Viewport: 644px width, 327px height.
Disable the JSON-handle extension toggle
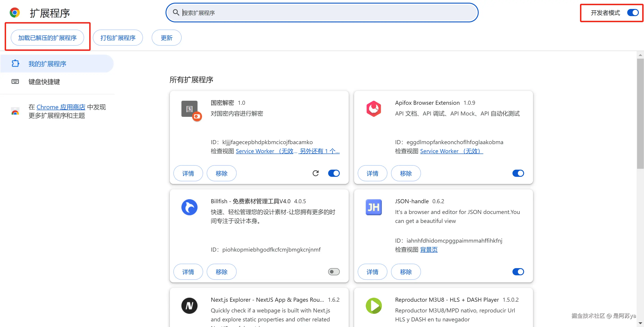[518, 272]
